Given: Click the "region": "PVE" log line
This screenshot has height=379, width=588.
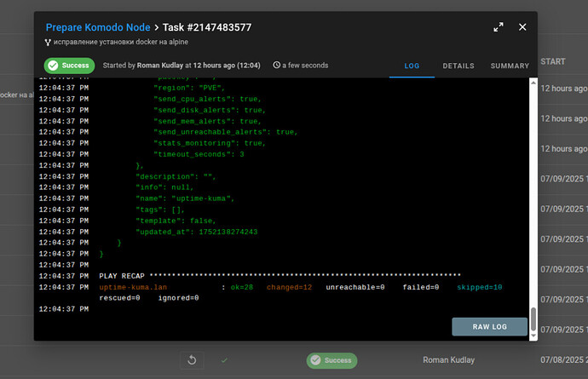Looking at the screenshot, I should (189, 88).
